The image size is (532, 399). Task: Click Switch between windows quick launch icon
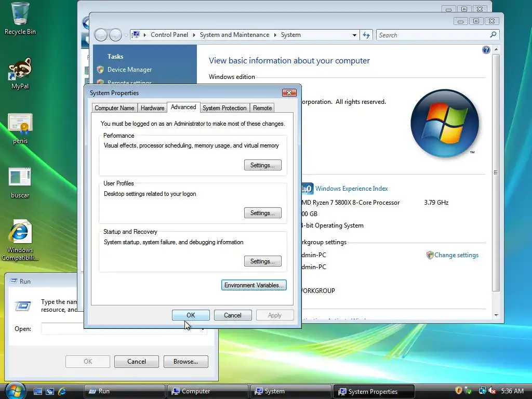[x=50, y=391]
